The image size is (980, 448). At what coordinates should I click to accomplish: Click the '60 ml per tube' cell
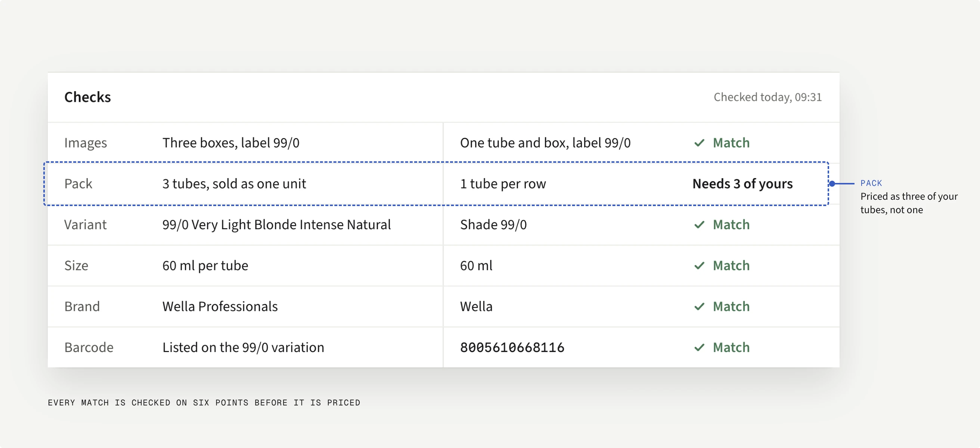[205, 265]
